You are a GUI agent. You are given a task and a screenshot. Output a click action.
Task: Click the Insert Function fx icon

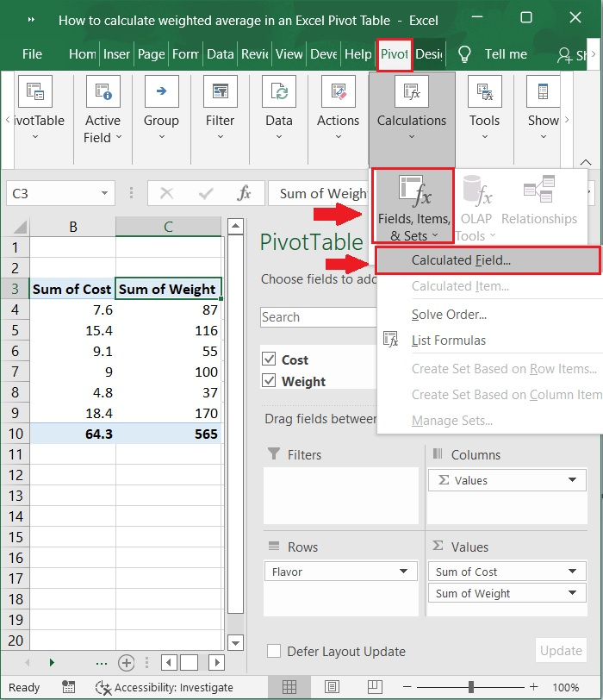[244, 193]
